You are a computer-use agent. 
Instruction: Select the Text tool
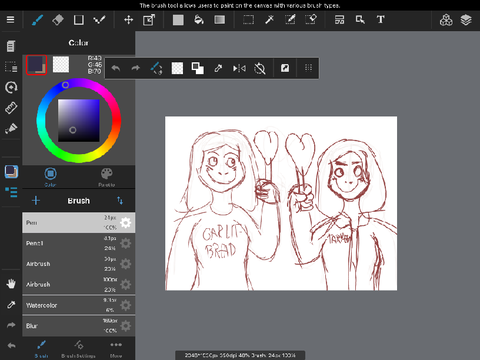[x=381, y=20]
